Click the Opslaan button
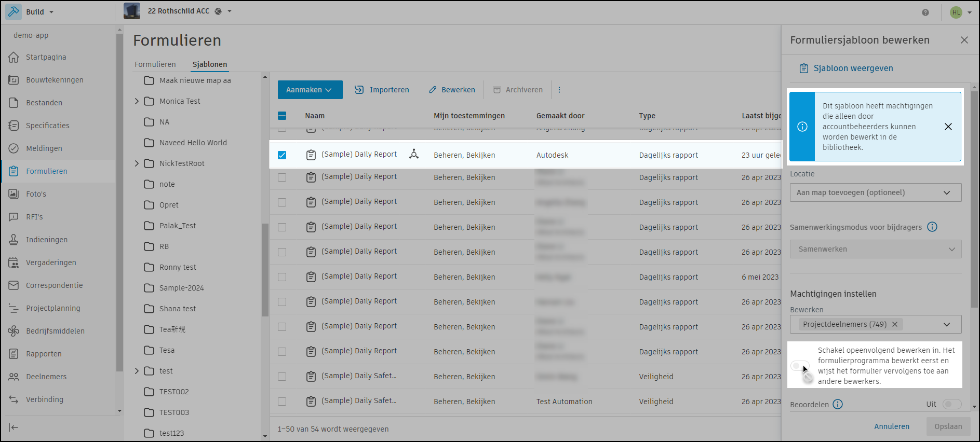The height and width of the screenshot is (442, 980). (948, 426)
